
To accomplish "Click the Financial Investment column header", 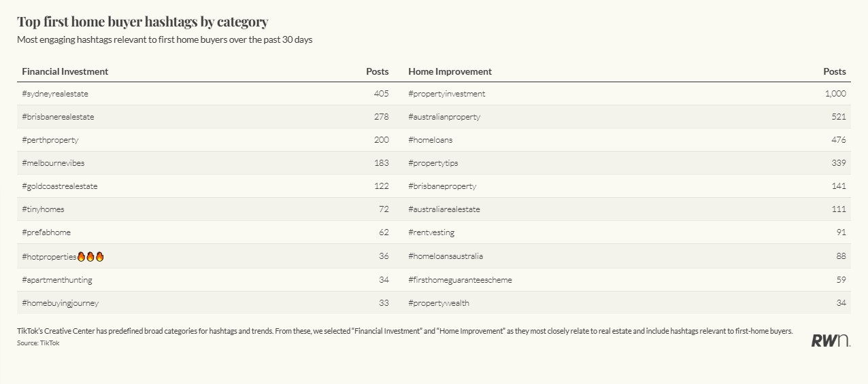I will pos(65,71).
